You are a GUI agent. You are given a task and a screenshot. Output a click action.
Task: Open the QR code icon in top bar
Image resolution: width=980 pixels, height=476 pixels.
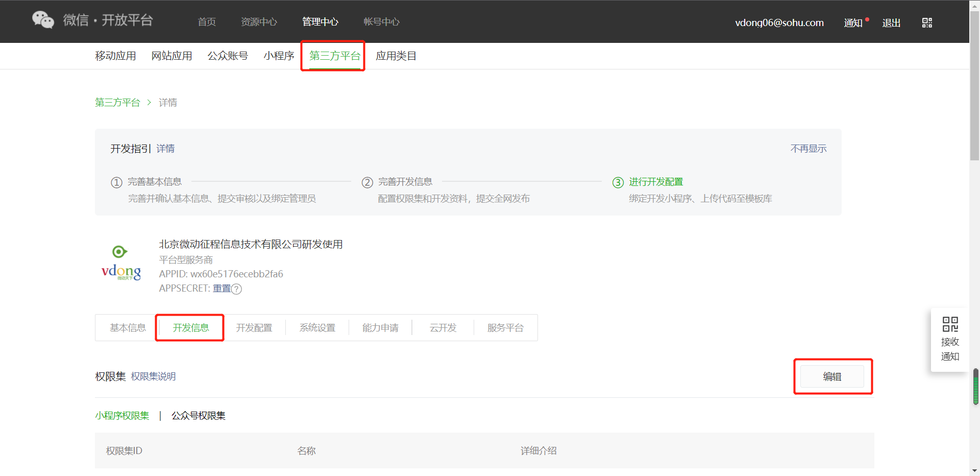click(927, 22)
